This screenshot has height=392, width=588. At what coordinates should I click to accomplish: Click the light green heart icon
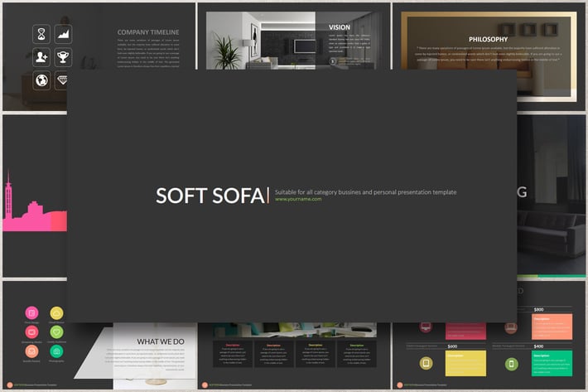click(x=56, y=332)
